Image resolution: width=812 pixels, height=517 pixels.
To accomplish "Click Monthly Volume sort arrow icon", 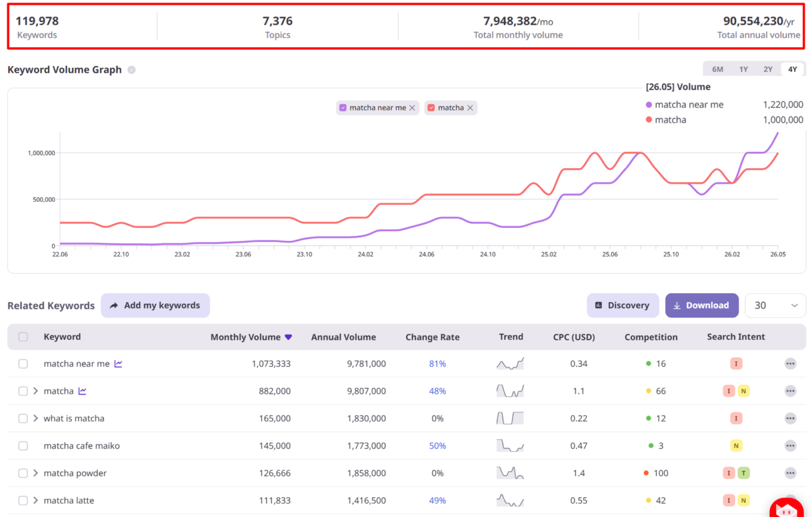I will point(288,337).
